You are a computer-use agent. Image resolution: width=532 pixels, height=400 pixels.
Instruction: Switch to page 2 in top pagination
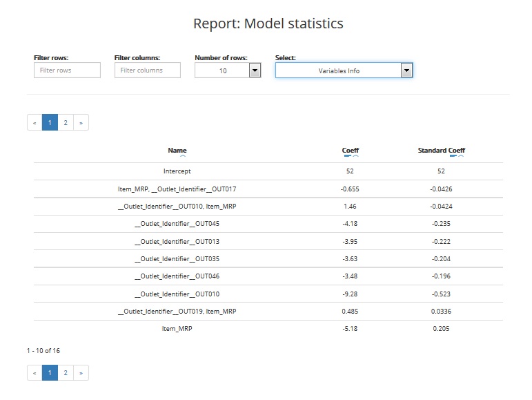tap(65, 123)
